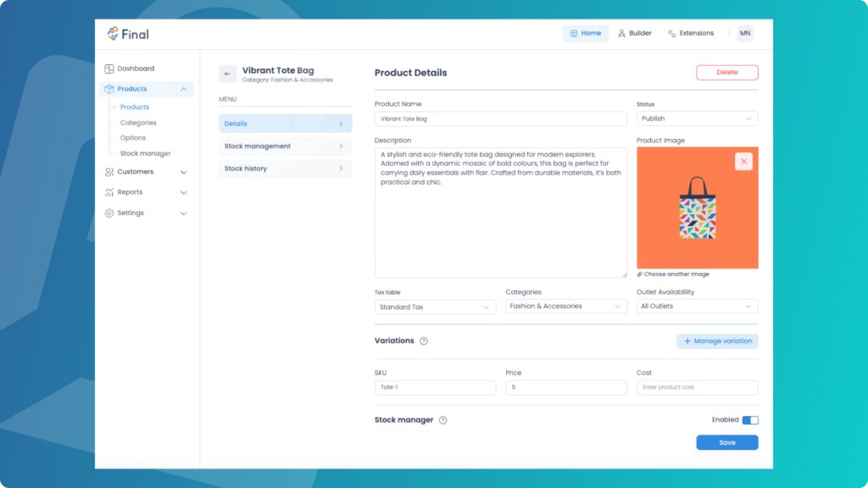Click the Cost input field
868x488 pixels.
pos(698,387)
